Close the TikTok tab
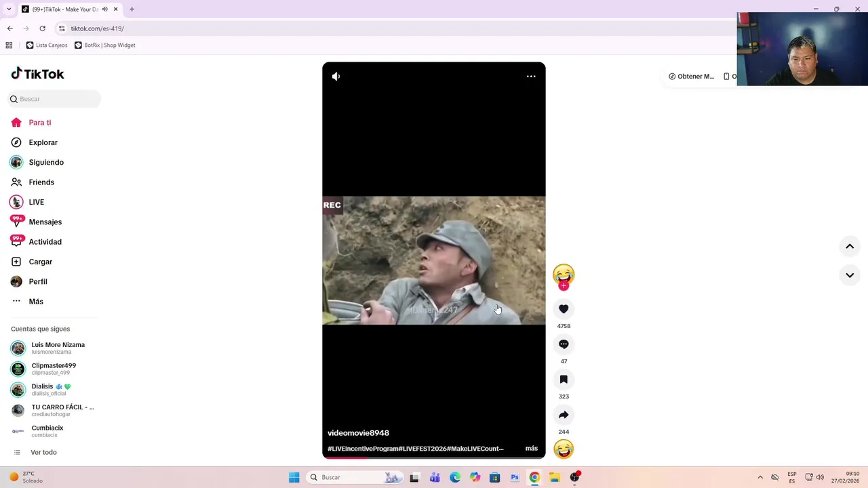The image size is (868, 488). (115, 9)
